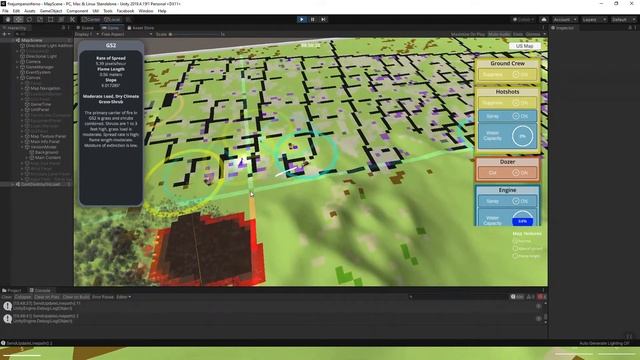The image size is (640, 360).
Task: Open the Default layout dropdown
Action: tap(623, 20)
